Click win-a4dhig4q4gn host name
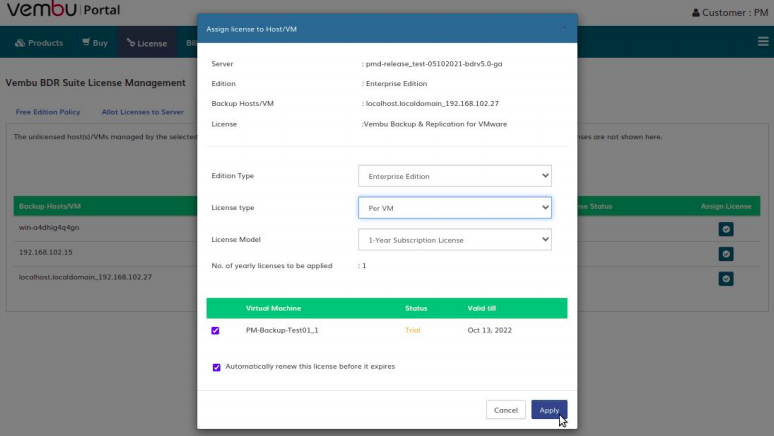 [49, 228]
